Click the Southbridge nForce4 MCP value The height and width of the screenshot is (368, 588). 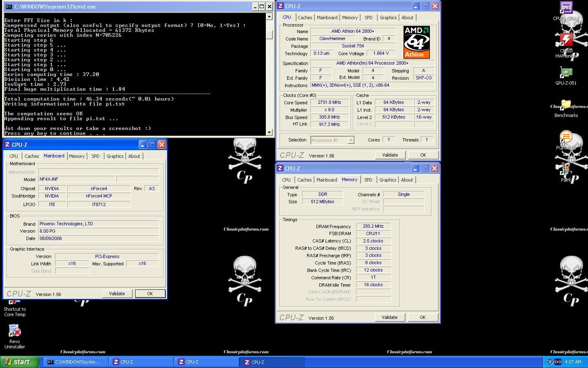coord(99,196)
